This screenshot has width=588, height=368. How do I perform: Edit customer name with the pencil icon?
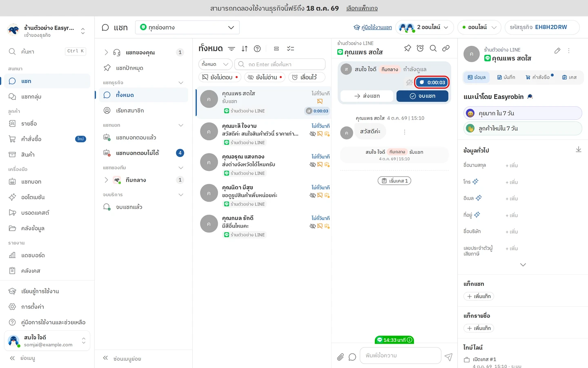557,51
